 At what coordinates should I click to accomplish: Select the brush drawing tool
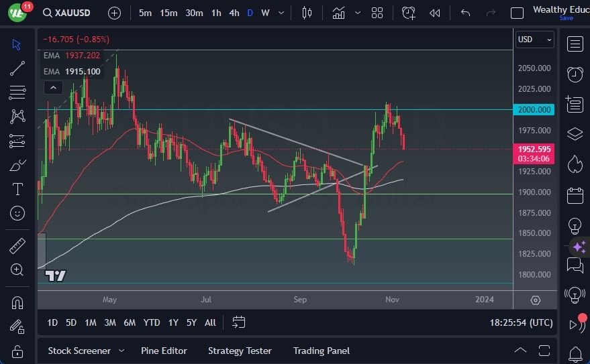click(17, 165)
